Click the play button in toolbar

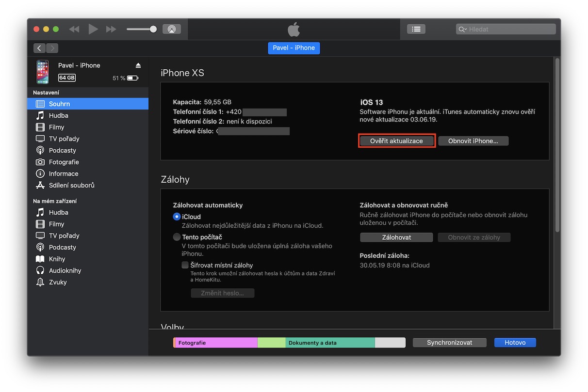[93, 29]
